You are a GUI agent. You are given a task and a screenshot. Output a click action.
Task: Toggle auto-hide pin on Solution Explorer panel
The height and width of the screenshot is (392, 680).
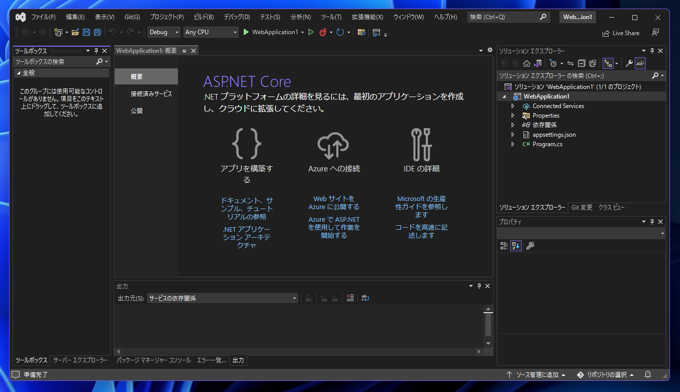(652, 51)
